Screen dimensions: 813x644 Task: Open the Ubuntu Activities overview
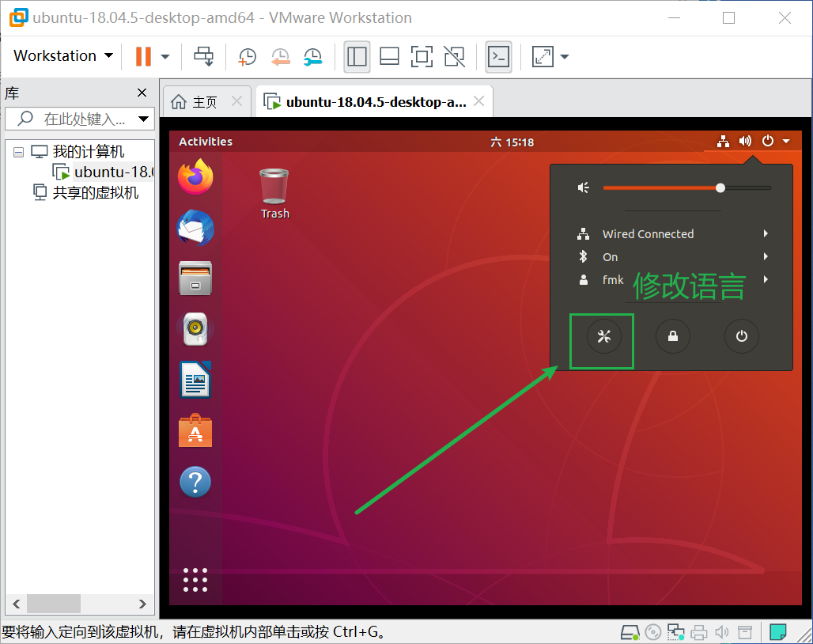click(x=206, y=142)
